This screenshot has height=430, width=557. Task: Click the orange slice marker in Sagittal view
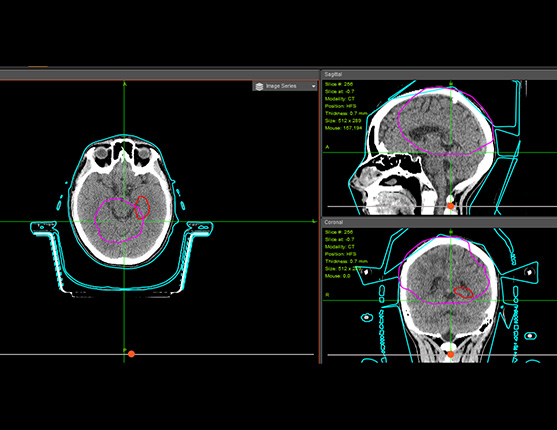[450, 206]
